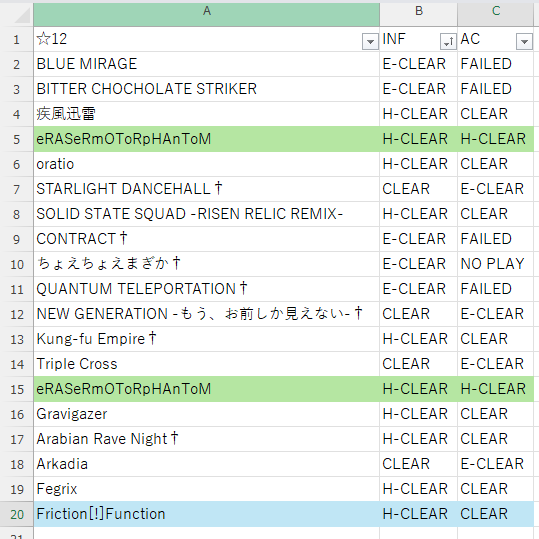Click the "☆12" header cell text
This screenshot has height=539, width=539.
[x=52, y=39]
